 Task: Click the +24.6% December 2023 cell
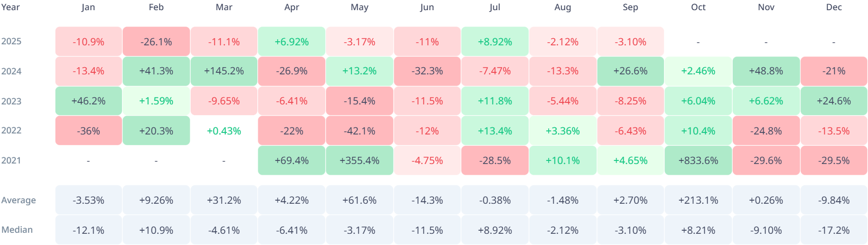click(834, 101)
